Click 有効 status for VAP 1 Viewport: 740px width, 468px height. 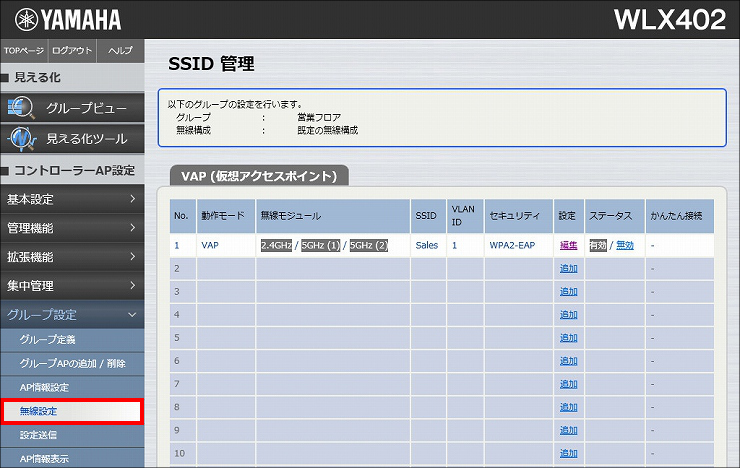click(x=598, y=245)
